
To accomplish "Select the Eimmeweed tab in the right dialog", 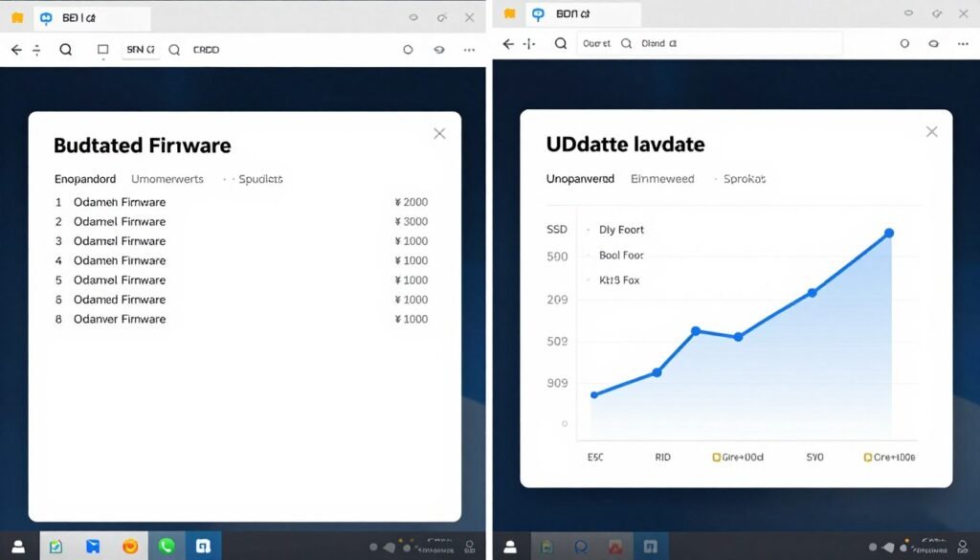I will point(662,179).
